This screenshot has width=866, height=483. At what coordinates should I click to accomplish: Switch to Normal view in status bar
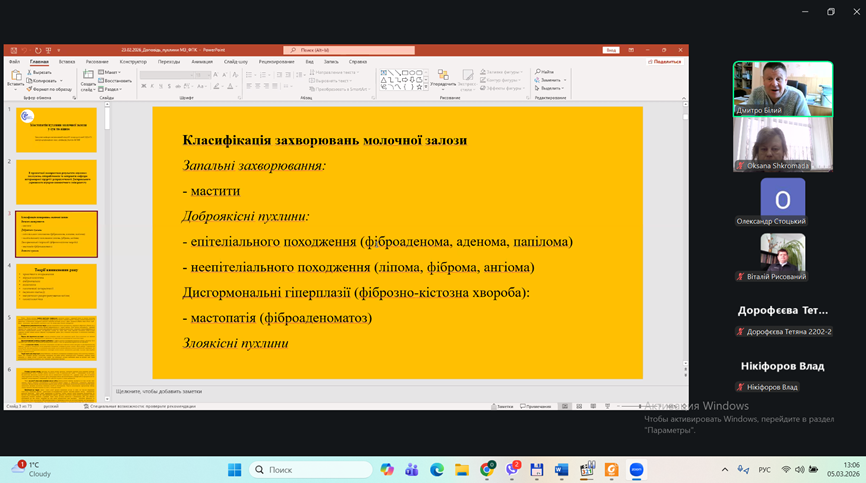point(565,406)
